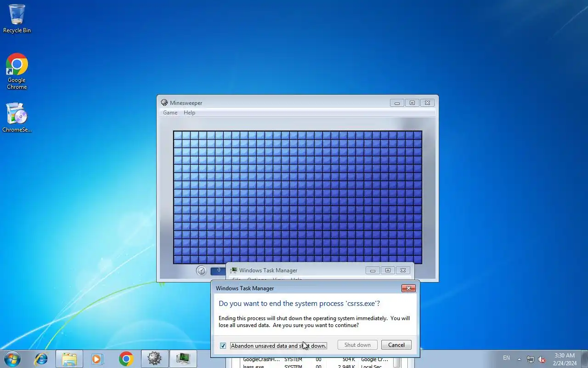This screenshot has height=368, width=588.
Task: Click the Task Manager icon in its title bar
Action: pos(233,270)
